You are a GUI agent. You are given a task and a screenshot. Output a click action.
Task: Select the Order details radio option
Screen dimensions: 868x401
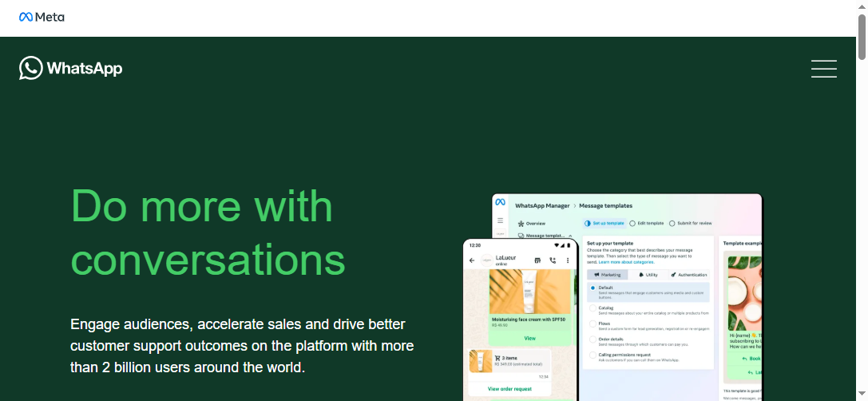(x=593, y=339)
